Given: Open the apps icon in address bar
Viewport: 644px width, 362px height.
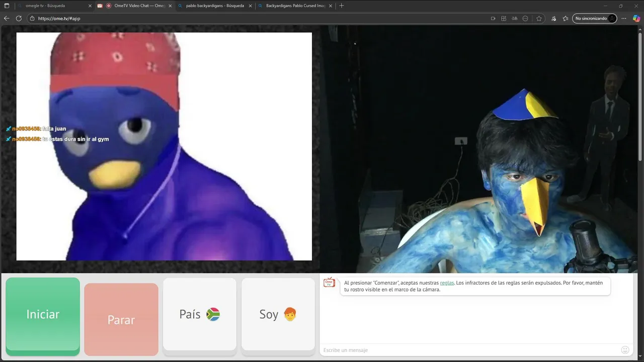Looking at the screenshot, I should pos(504,18).
